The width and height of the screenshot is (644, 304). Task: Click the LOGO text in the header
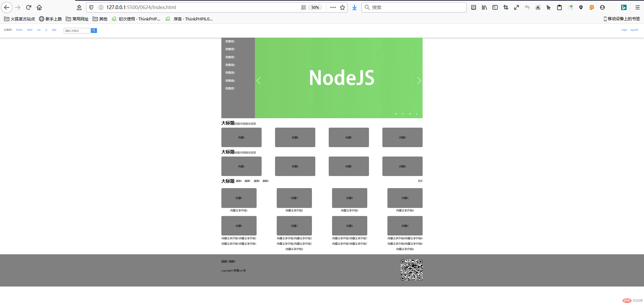coord(8,30)
